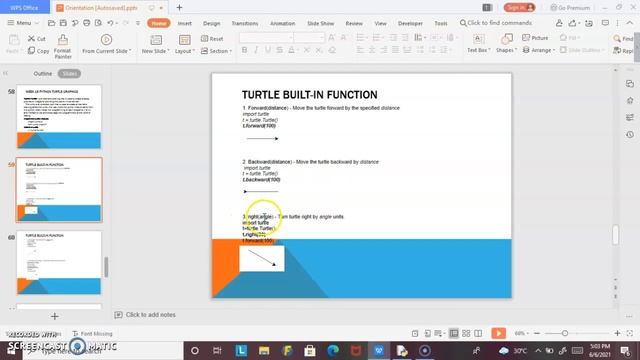Switch to Normal view in status bar
The image size is (640, 360).
(x=453, y=333)
